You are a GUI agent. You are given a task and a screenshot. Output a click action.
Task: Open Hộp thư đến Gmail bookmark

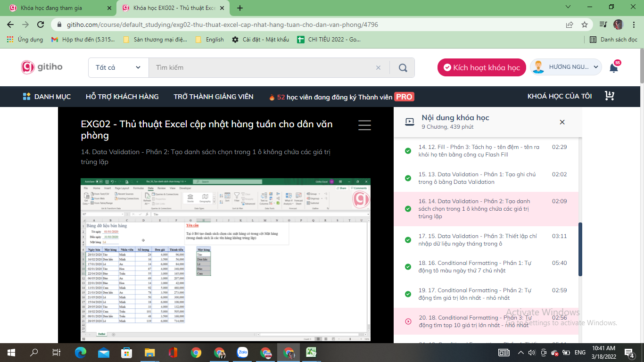(x=83, y=40)
